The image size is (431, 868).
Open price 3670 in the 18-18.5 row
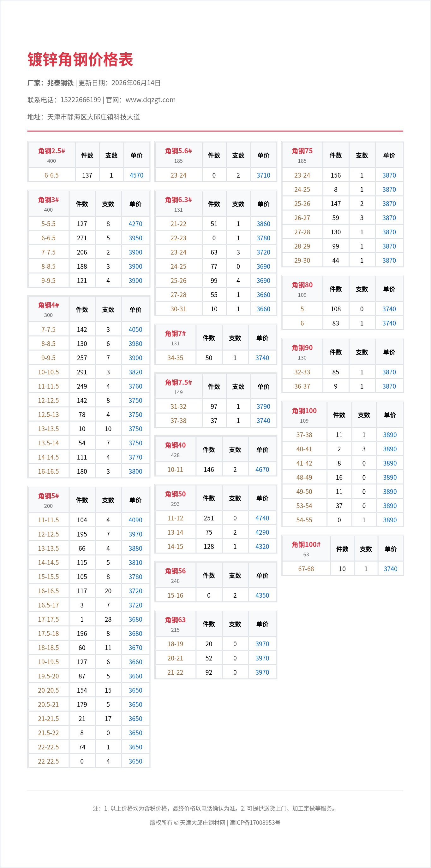coord(135,648)
